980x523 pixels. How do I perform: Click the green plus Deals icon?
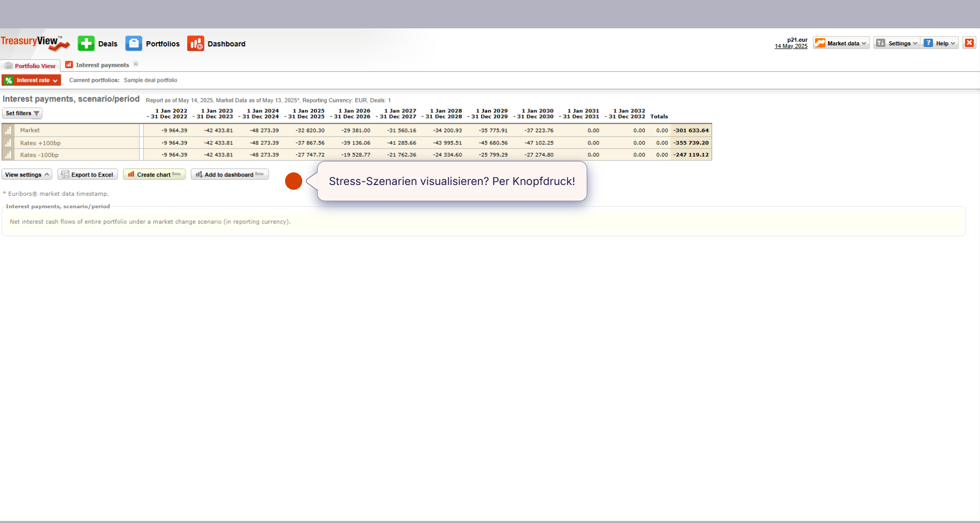click(x=86, y=44)
